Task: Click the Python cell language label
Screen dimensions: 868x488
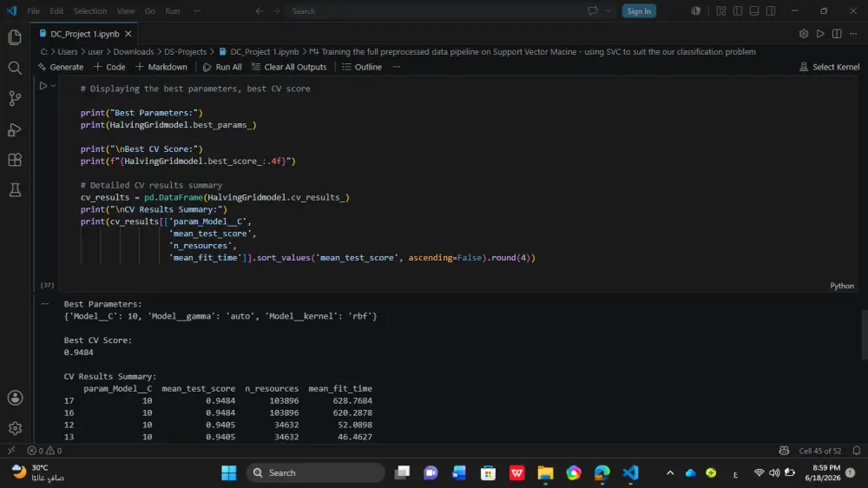Action: pos(841,286)
